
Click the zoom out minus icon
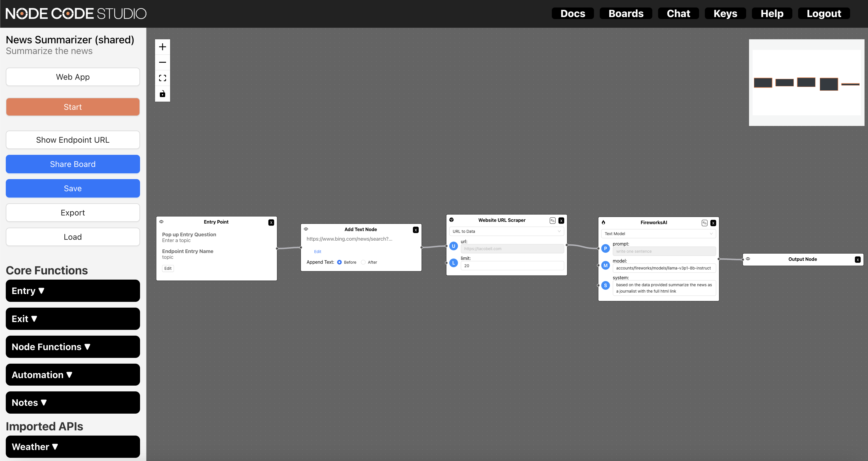(162, 62)
